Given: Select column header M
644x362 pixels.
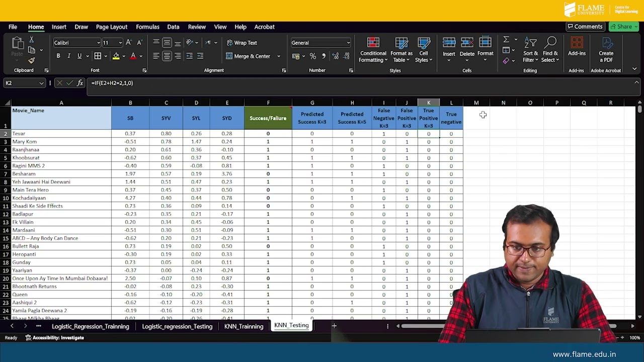Looking at the screenshot, I should [476, 103].
